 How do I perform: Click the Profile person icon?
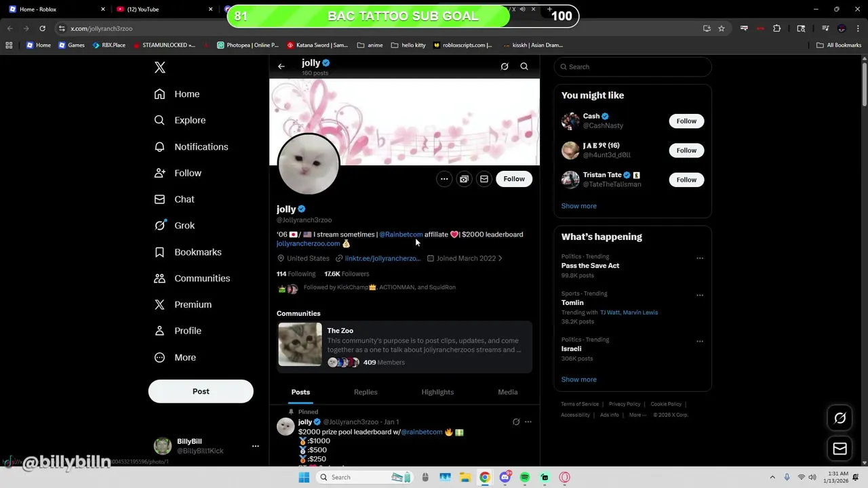click(x=159, y=331)
